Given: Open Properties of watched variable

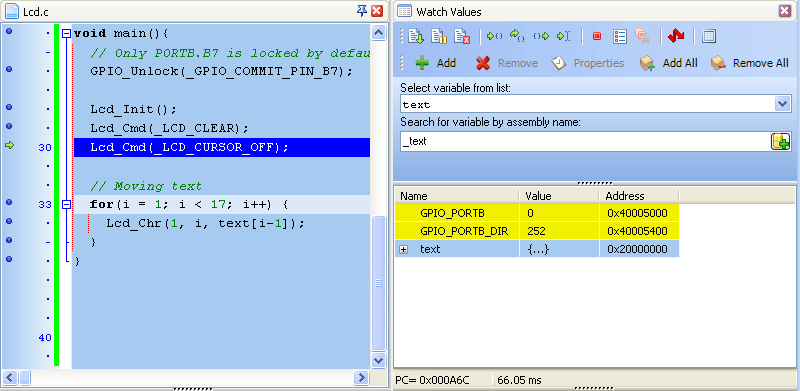Looking at the screenshot, I should pos(588,63).
